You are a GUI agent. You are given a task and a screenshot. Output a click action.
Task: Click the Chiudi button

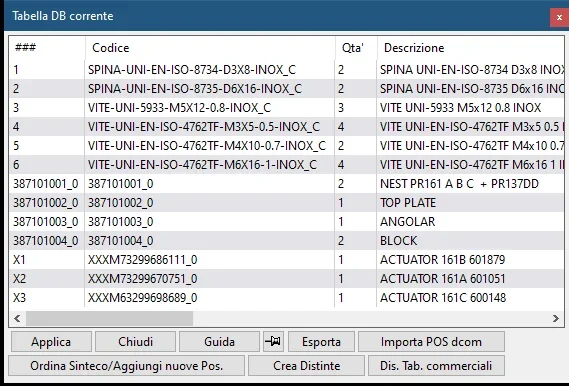[x=135, y=341]
